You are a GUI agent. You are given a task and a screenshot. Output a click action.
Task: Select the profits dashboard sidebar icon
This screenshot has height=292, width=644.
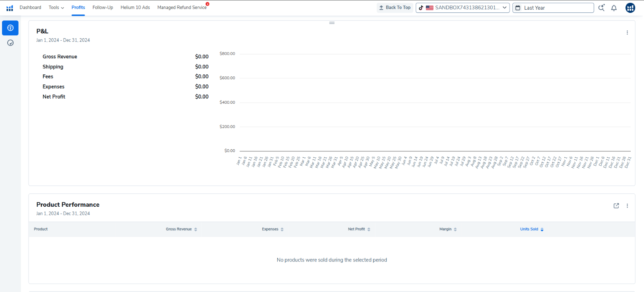pyautogui.click(x=10, y=28)
